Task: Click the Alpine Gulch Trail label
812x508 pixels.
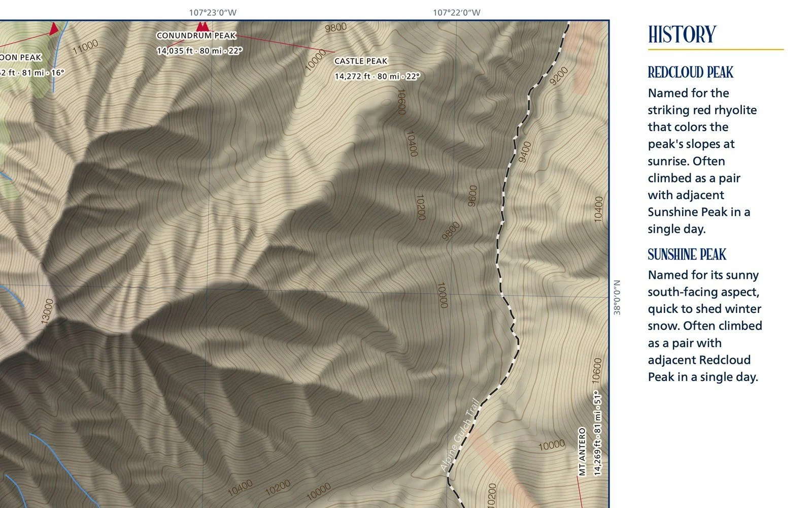Action: tap(459, 435)
